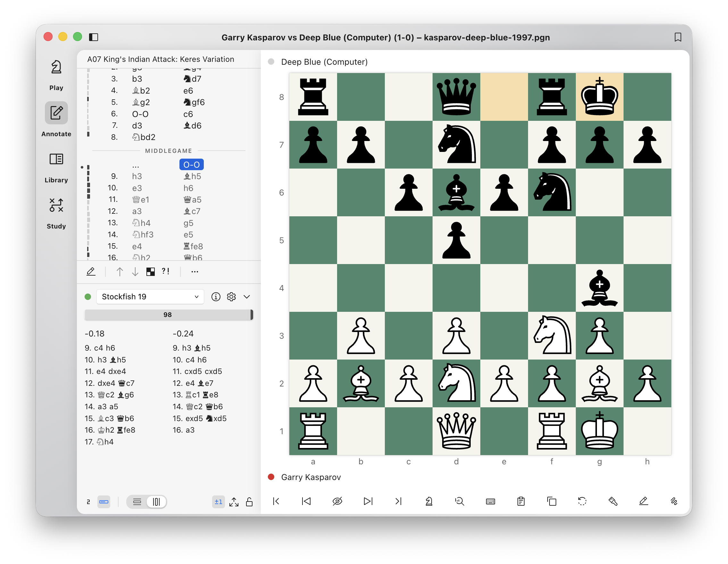Click the analysis lines count 2 icon
728x564 pixels.
88,502
